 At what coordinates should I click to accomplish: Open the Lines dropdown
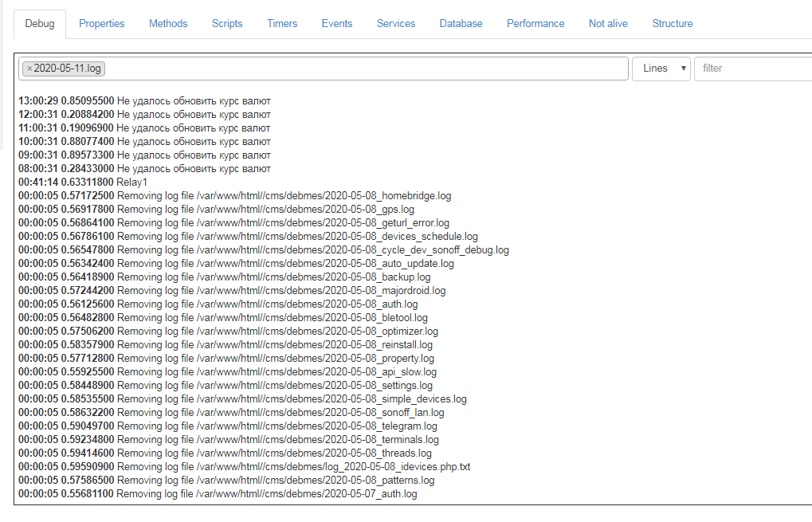click(661, 69)
